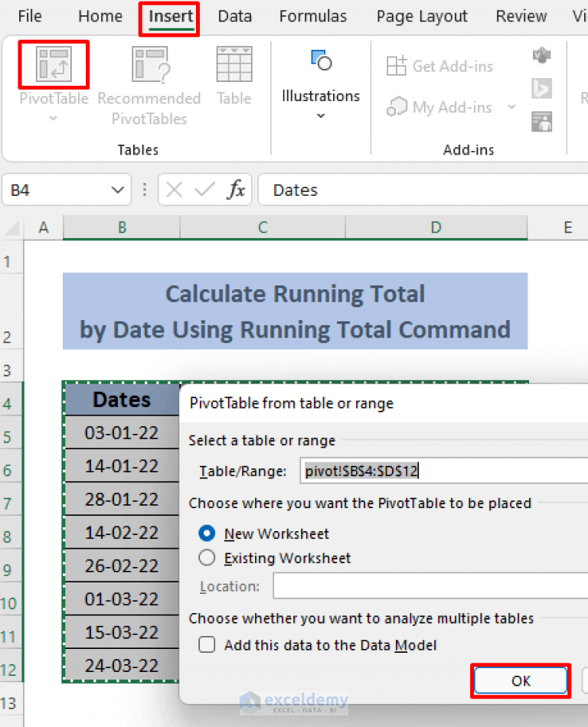The height and width of the screenshot is (727, 588).
Task: Click the Get Add-ins icon
Action: (x=397, y=66)
